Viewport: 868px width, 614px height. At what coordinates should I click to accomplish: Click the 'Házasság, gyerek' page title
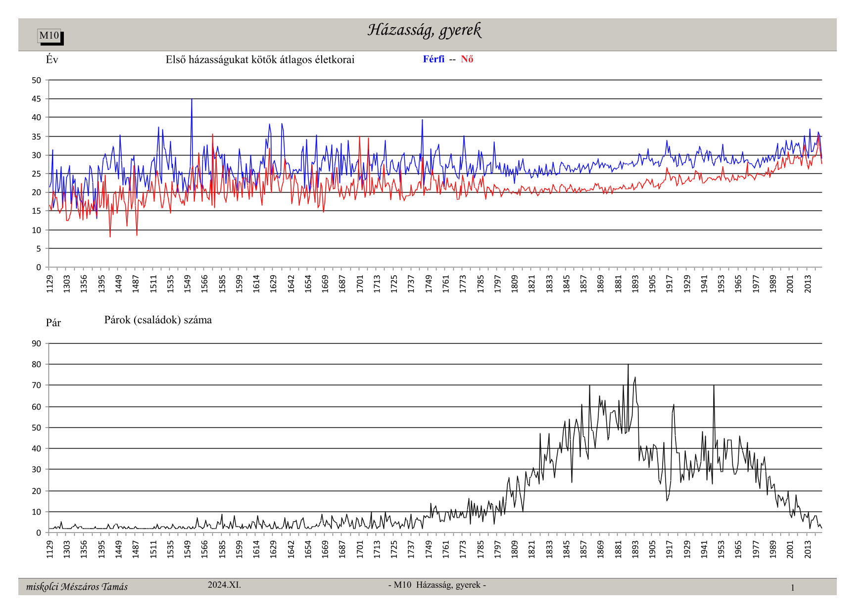[424, 30]
